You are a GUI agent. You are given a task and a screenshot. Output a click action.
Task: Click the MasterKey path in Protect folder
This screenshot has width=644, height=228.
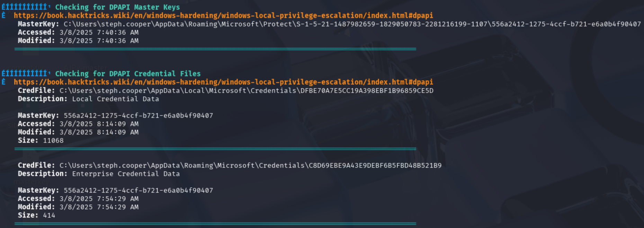click(x=352, y=24)
